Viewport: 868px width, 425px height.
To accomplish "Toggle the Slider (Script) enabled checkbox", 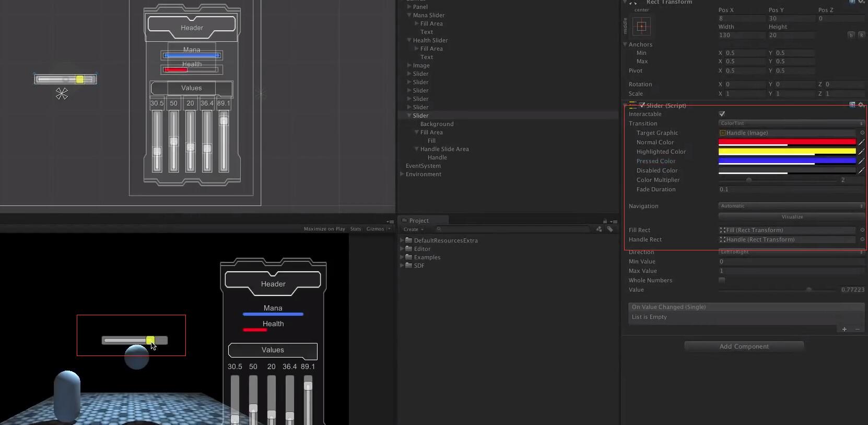I will 642,105.
